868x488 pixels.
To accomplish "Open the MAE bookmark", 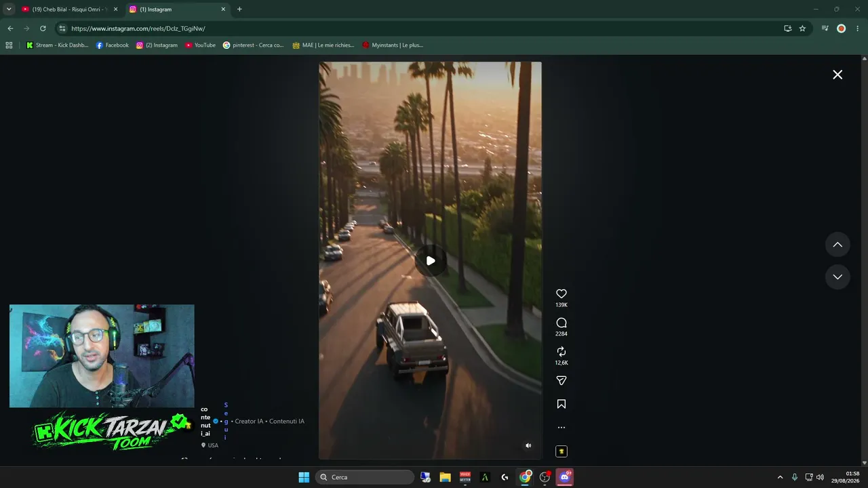I will coord(323,45).
